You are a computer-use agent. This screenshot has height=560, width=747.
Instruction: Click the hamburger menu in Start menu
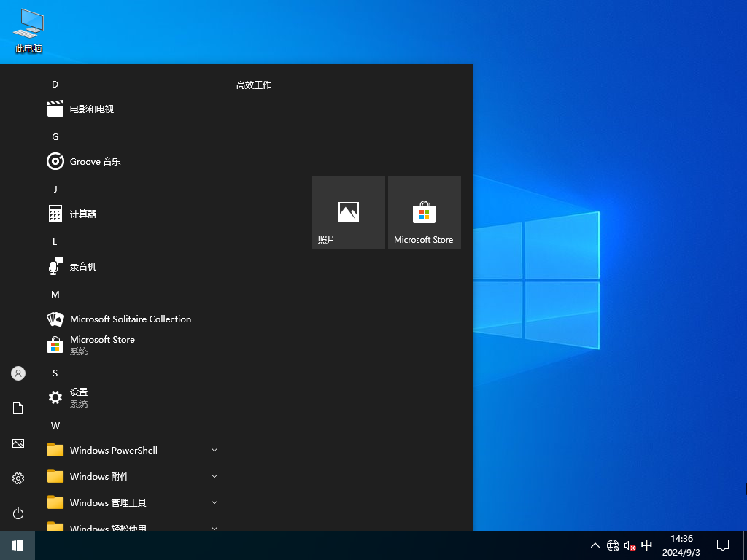[x=18, y=84]
